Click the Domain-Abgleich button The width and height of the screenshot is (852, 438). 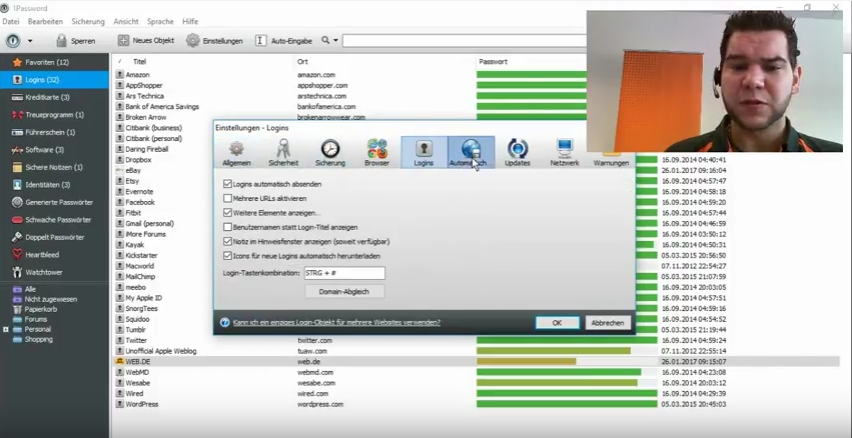[x=344, y=291]
